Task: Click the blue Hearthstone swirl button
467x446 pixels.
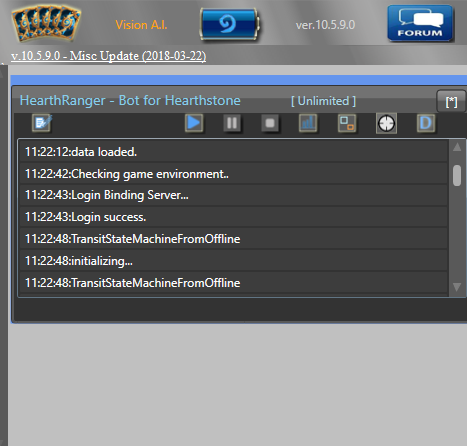Action: point(229,24)
